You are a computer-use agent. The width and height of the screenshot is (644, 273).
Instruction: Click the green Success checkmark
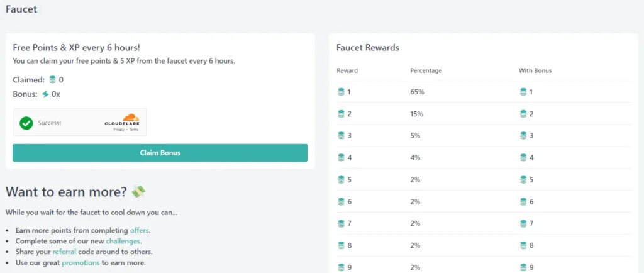(26, 123)
